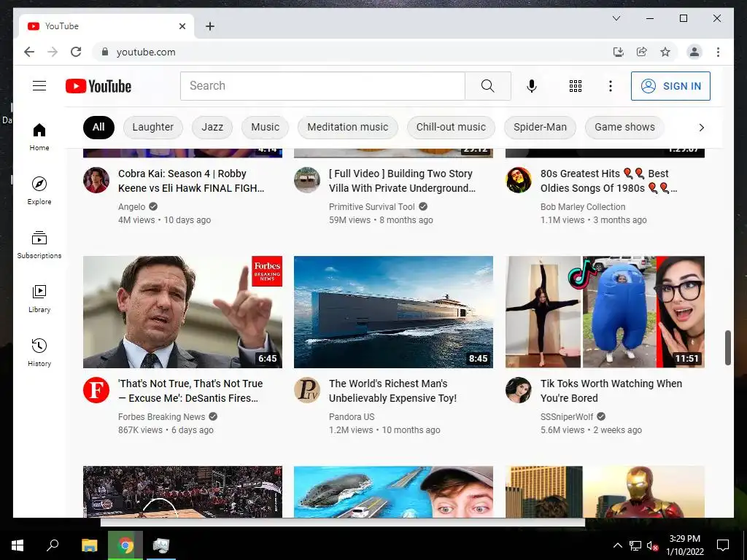Open the SSSniperWolf channel avatar
Screen dimensions: 747x560
coord(519,390)
